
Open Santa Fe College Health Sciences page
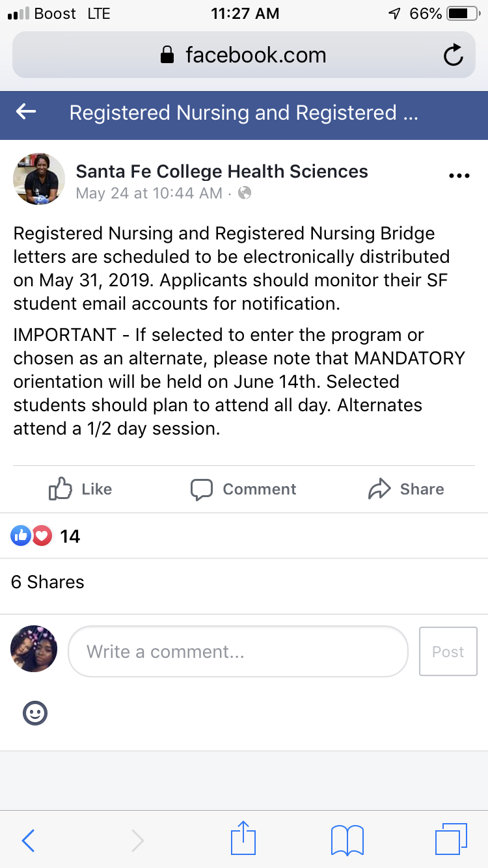222,171
